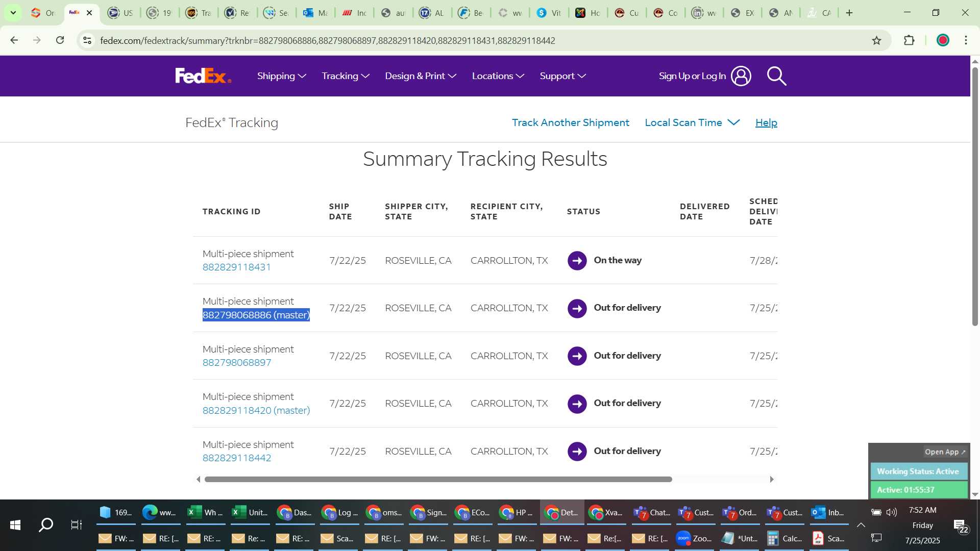Click the Open App button
Screen dimensions: 980x551
click(945, 452)
